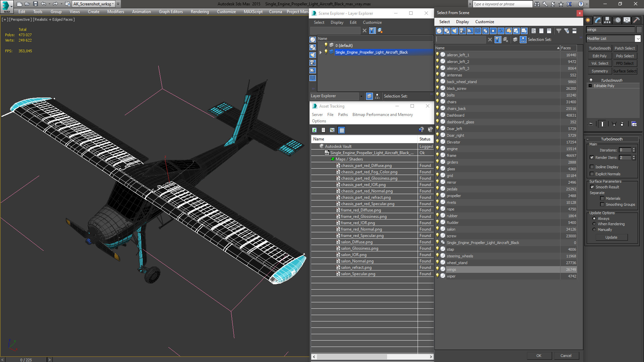This screenshot has width=644, height=362.
Task: Select the When Rendering radio button
Action: [594, 224]
